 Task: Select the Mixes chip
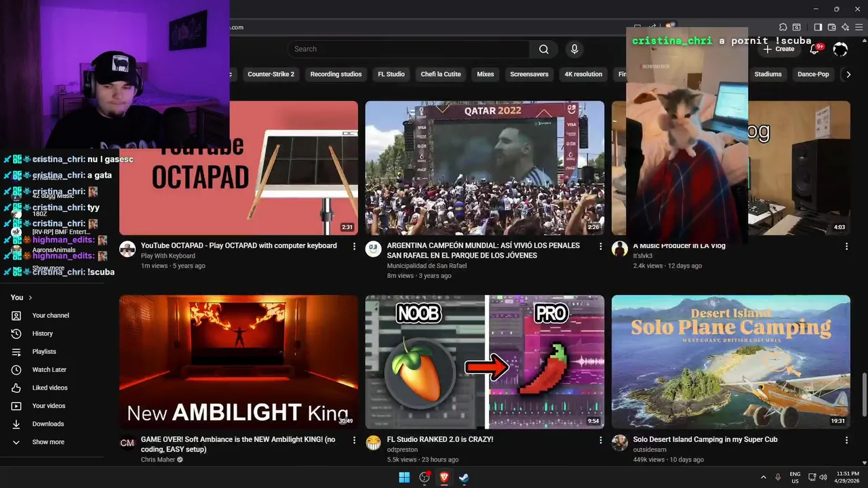point(486,75)
